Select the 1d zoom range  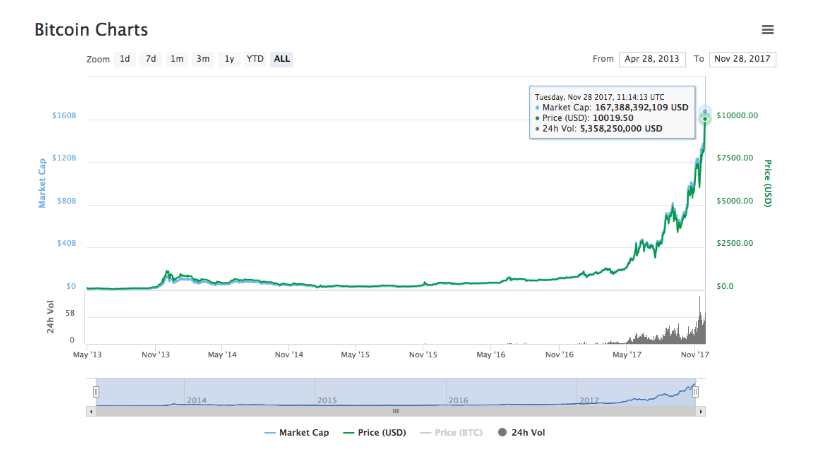[x=125, y=59]
